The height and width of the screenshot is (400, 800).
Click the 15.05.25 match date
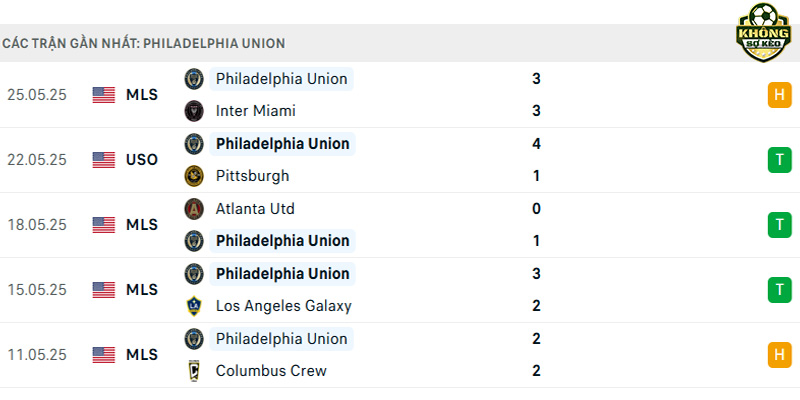coord(37,290)
